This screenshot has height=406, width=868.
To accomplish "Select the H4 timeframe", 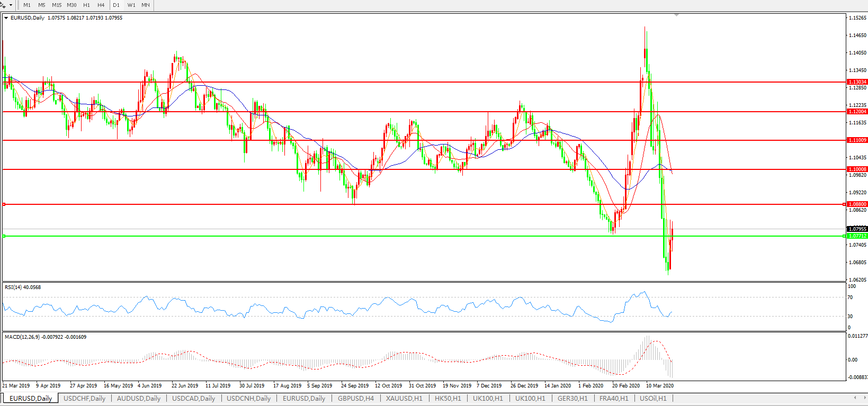I will click(101, 5).
